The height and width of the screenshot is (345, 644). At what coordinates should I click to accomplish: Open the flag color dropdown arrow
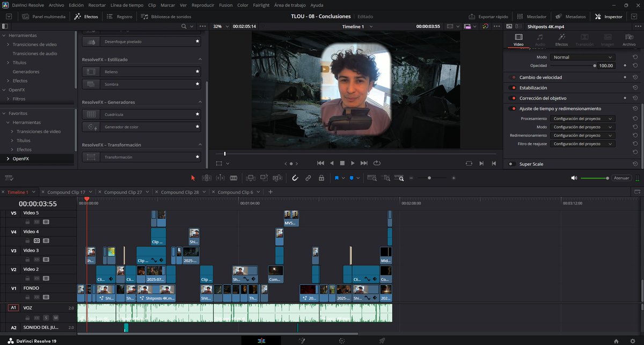click(343, 178)
